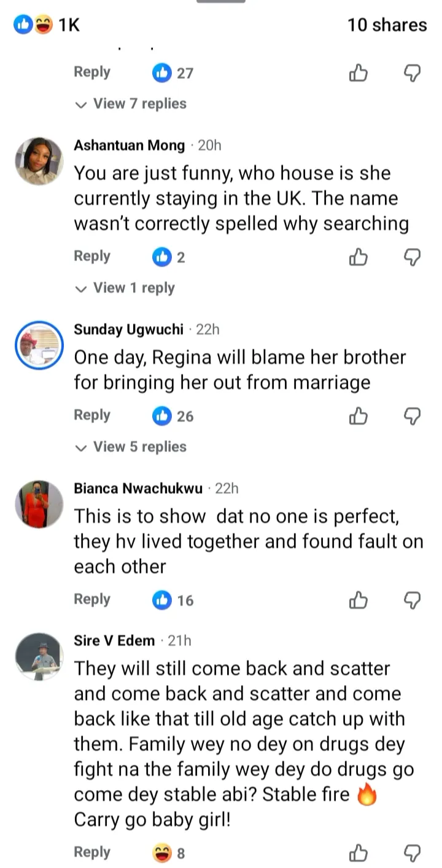Reply to Sunday Ugwuchi's comment
This screenshot has width=442, height=868.
(x=91, y=415)
